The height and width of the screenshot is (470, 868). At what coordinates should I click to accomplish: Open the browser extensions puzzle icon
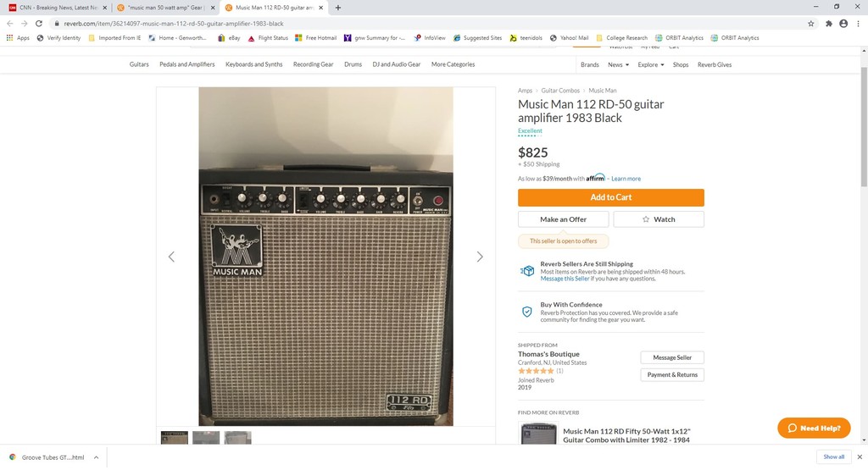[x=828, y=24]
